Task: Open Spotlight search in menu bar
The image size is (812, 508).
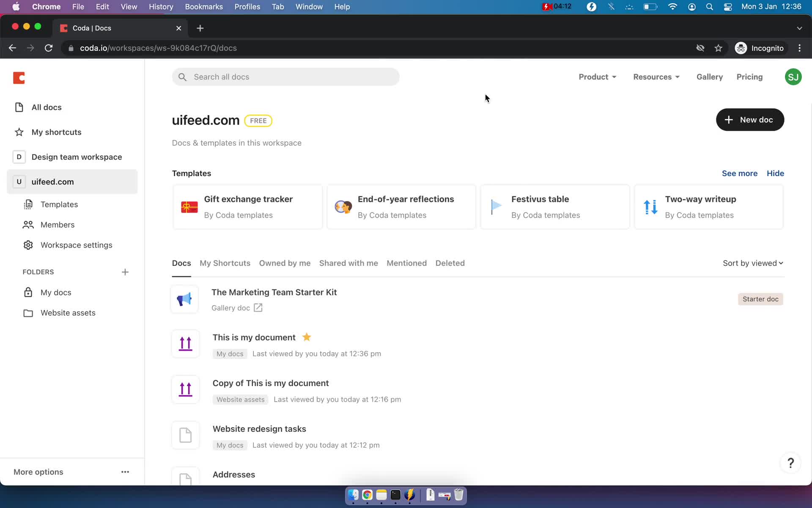Action: click(710, 7)
